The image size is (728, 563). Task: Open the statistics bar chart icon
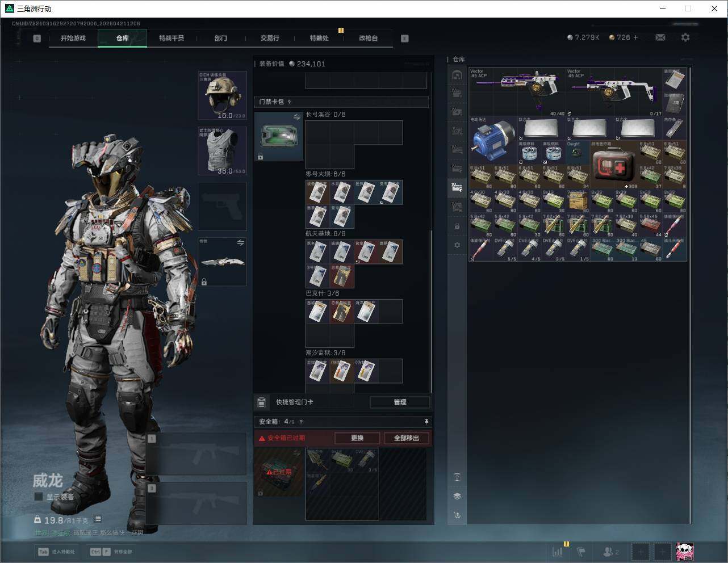click(557, 551)
